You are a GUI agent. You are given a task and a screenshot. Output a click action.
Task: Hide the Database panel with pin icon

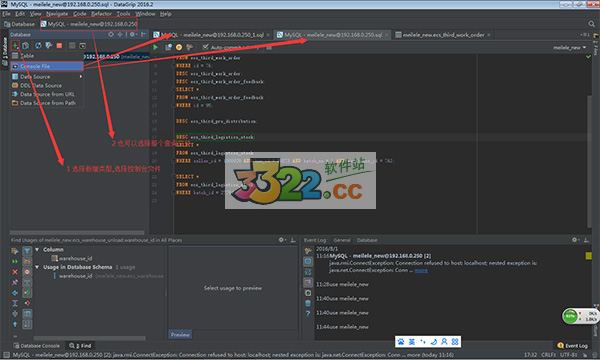click(143, 34)
